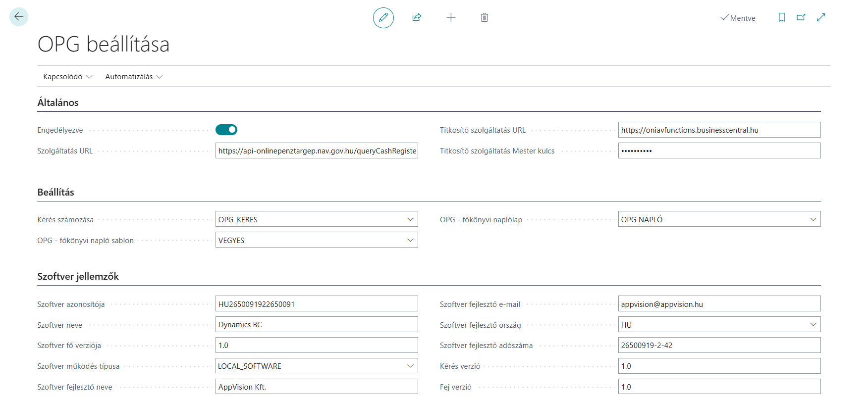
Task: Open the share icon in toolbar
Action: click(x=417, y=18)
